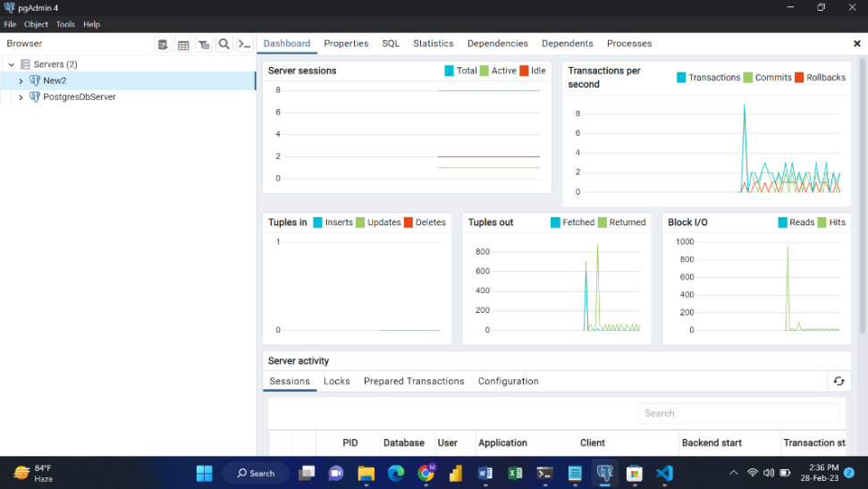
Task: Open Microsoft Store from taskbar
Action: click(x=635, y=473)
